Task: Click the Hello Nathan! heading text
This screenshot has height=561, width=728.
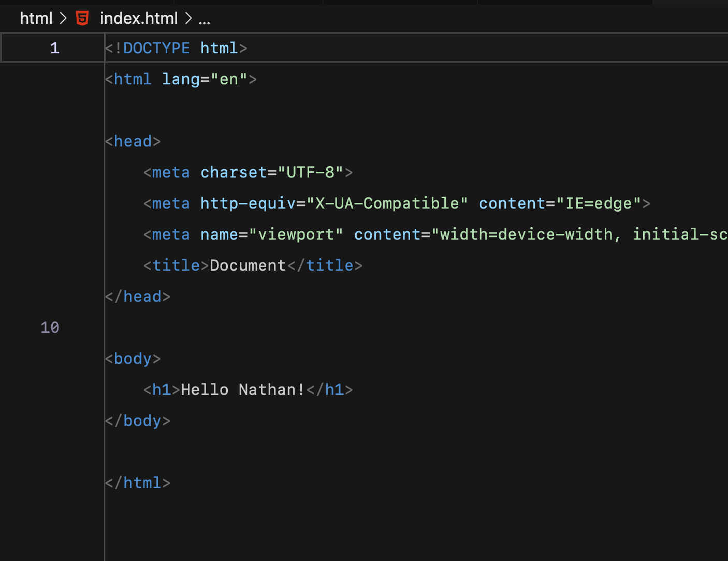Action: tap(242, 389)
